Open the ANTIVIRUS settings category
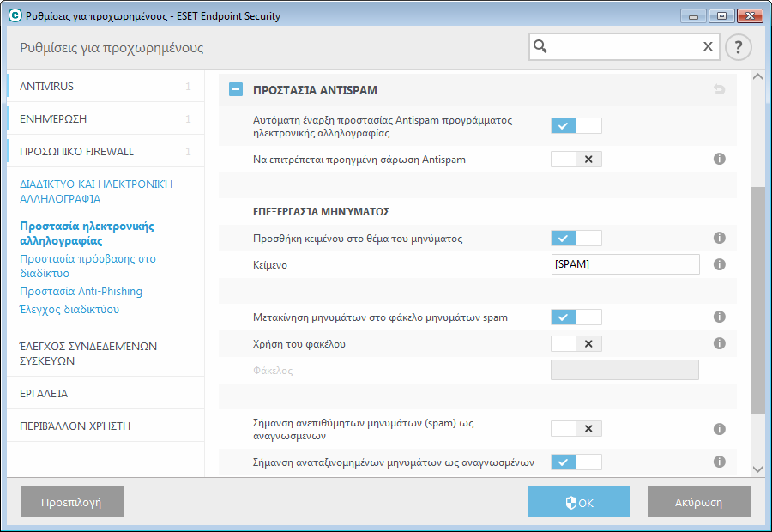Screen dimensions: 772x532 (106, 86)
